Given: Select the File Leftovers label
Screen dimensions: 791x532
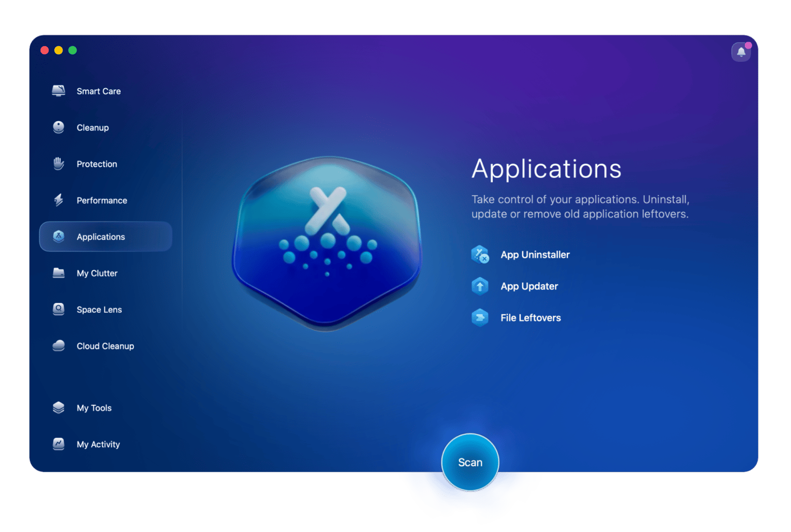Looking at the screenshot, I should pos(531,318).
